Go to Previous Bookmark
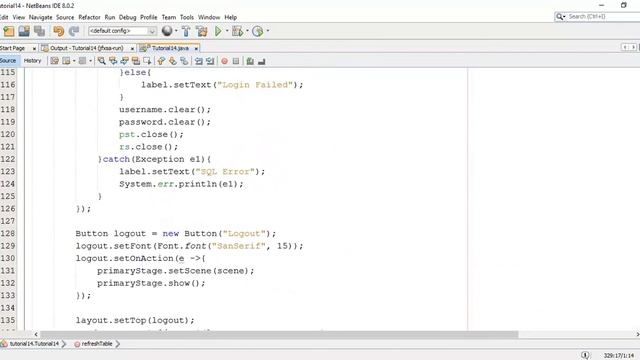The width and height of the screenshot is (640, 360). 161,61
